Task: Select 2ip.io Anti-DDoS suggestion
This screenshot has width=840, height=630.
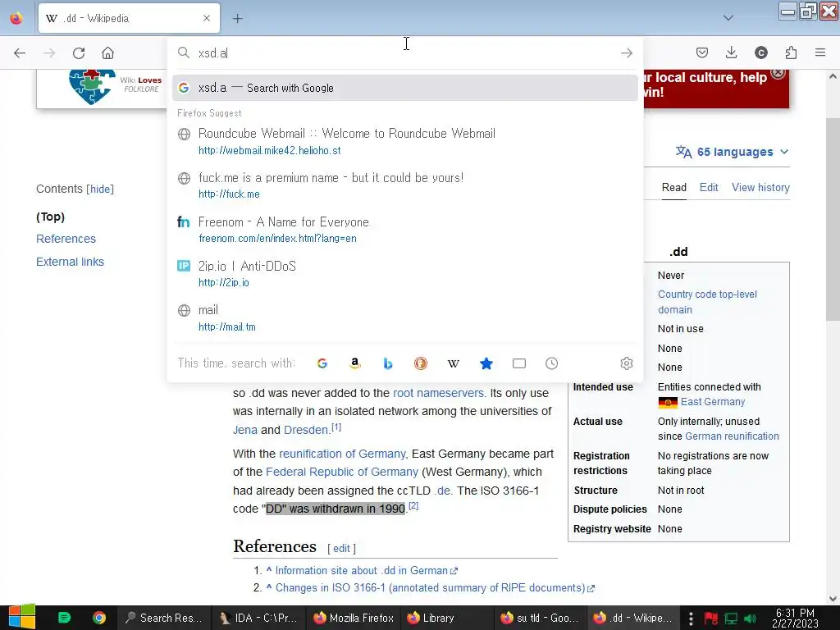Action: coord(405,274)
